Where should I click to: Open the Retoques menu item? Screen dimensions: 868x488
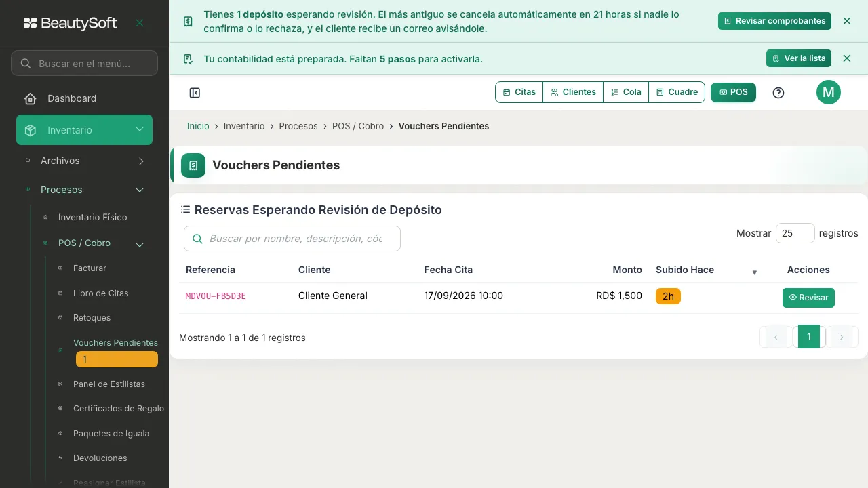coord(92,318)
